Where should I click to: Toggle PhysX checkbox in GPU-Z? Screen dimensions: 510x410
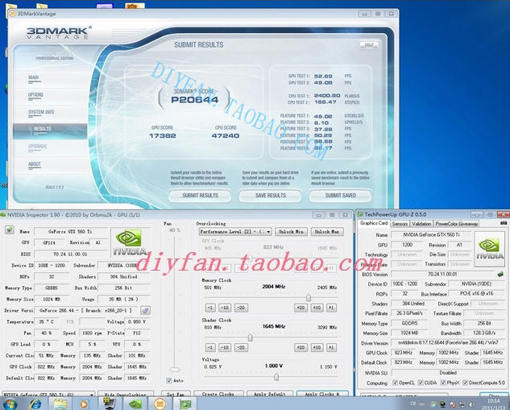[443, 382]
